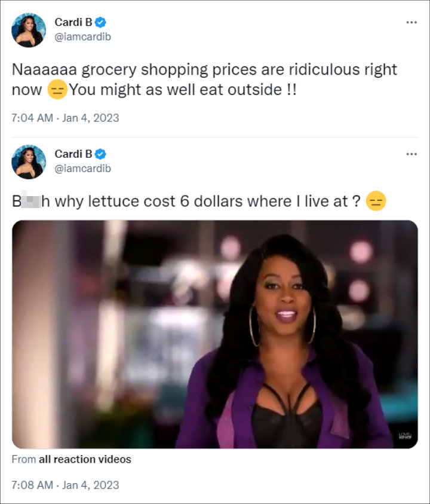The image size is (430, 504).
Task: Click the emoji after 'where I live at ?'
Action: 376,201
